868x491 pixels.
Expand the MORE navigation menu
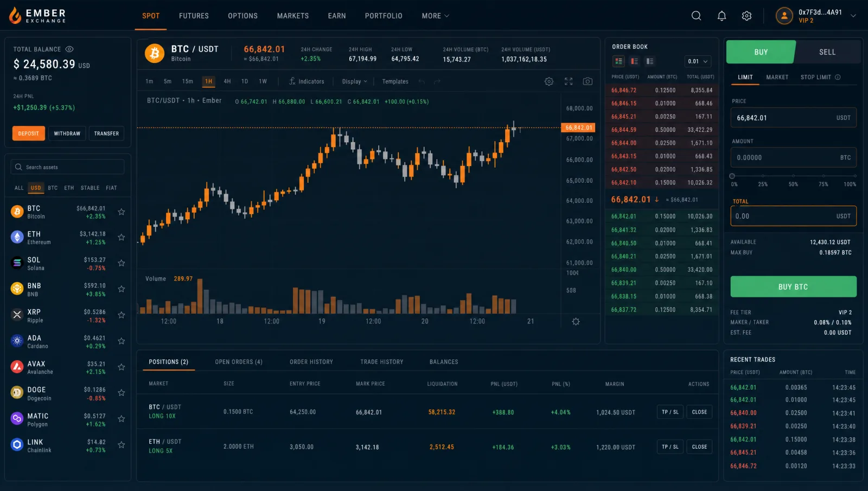[x=436, y=16]
